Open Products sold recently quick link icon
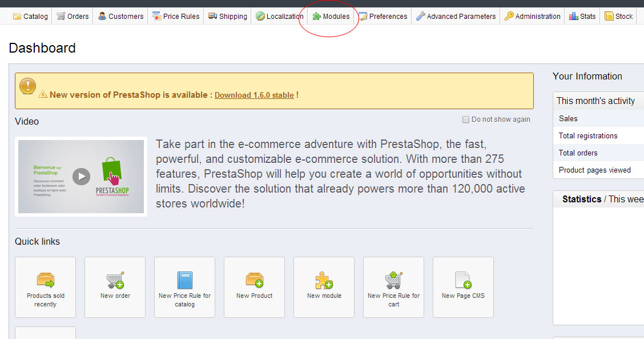The image size is (644, 339). (45, 280)
